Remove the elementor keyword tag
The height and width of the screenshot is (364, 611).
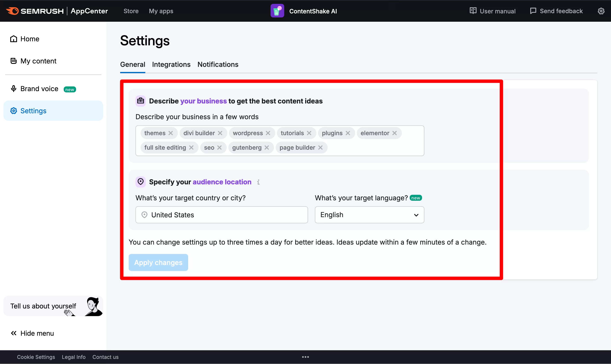[395, 133]
